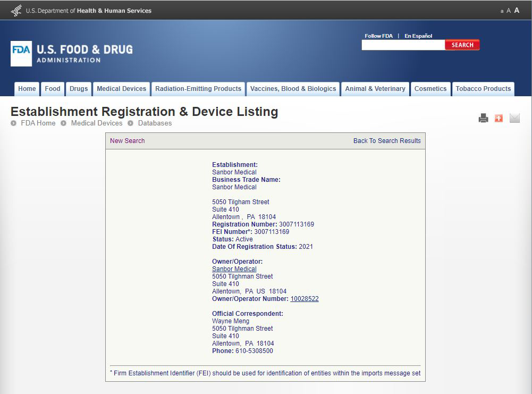This screenshot has height=394, width=532.
Task: Click the Wayne Meng correspondent name
Action: pyautogui.click(x=231, y=321)
